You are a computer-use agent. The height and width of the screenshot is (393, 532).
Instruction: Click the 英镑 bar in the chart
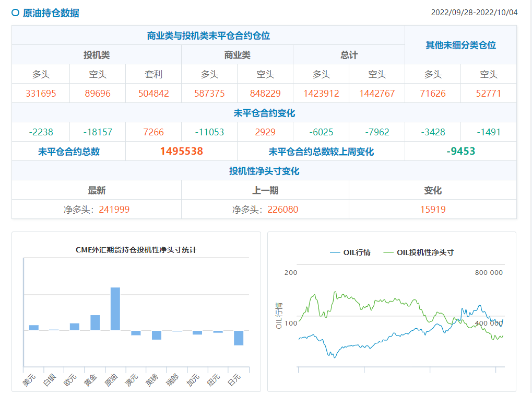coord(157,335)
